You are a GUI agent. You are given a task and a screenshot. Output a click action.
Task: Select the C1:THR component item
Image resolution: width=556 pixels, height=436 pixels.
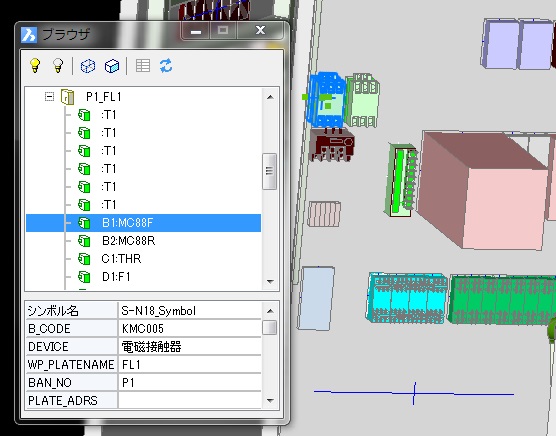pyautogui.click(x=121, y=259)
